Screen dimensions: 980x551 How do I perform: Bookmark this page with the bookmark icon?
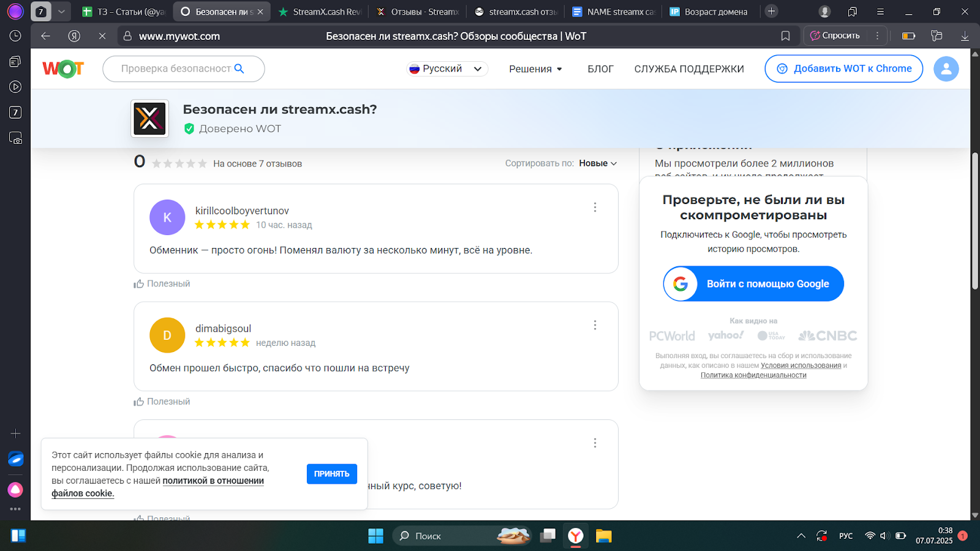point(785,36)
